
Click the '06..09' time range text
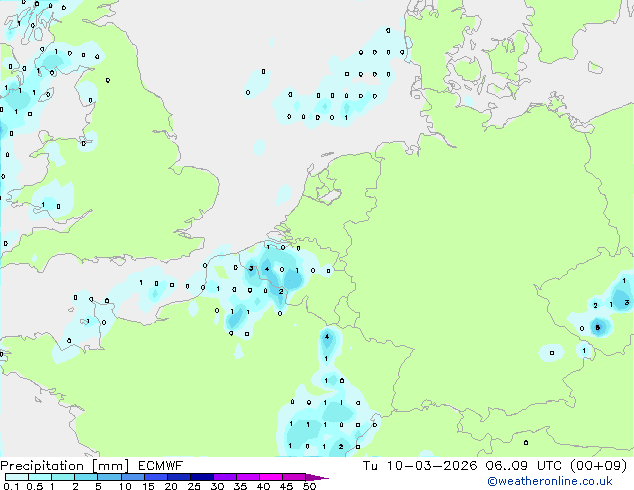[507, 466]
